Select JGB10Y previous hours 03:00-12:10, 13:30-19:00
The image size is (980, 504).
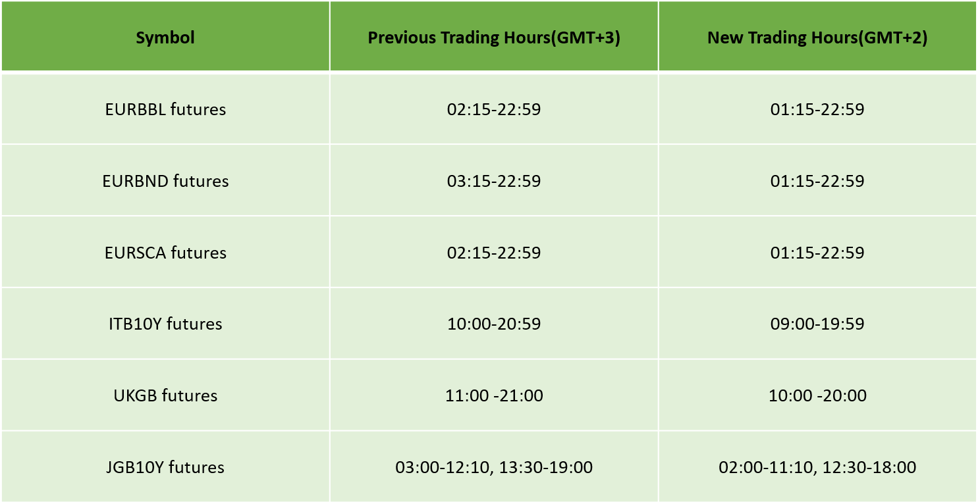click(494, 467)
